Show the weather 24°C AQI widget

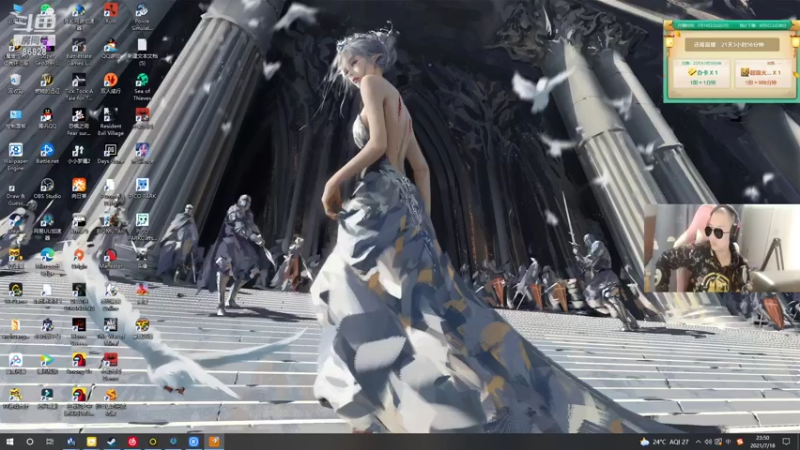tap(665, 442)
